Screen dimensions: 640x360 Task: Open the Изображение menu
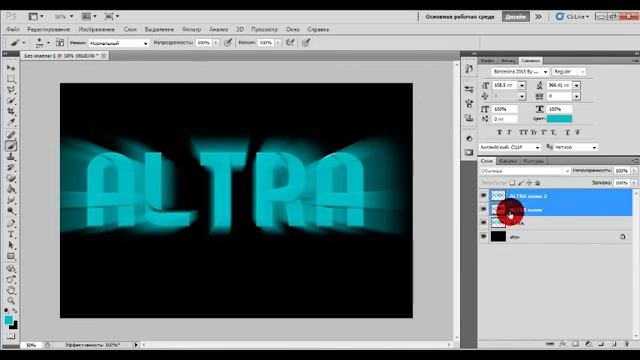(x=97, y=29)
